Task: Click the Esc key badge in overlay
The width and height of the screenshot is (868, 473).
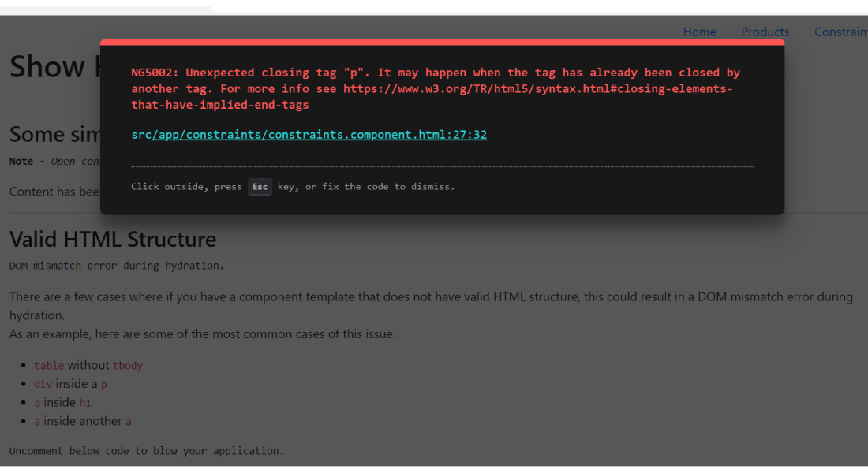Action: coord(260,187)
